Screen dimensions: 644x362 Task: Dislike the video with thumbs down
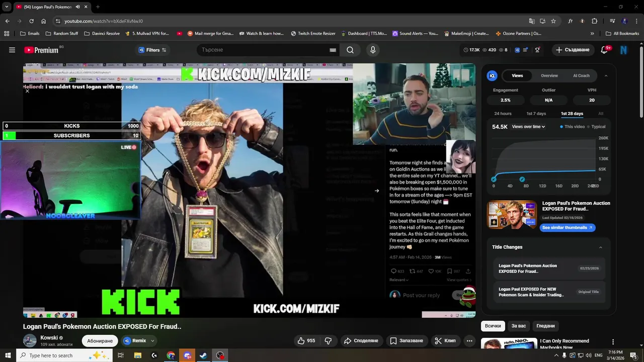(328, 340)
